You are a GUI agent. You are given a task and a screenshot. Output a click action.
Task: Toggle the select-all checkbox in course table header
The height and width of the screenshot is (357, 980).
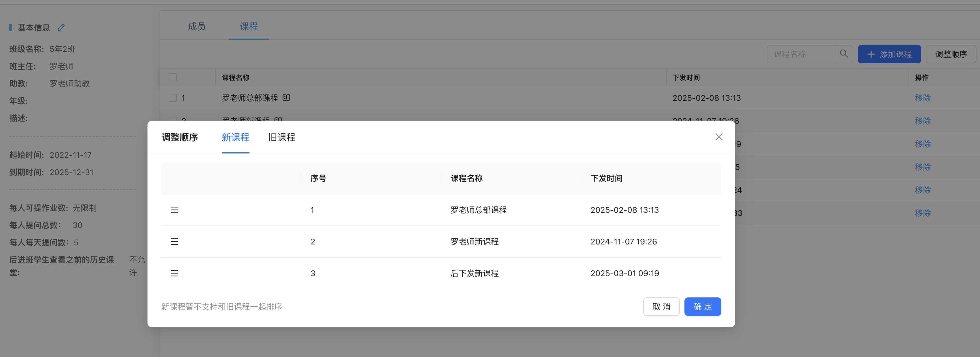pyautogui.click(x=173, y=77)
